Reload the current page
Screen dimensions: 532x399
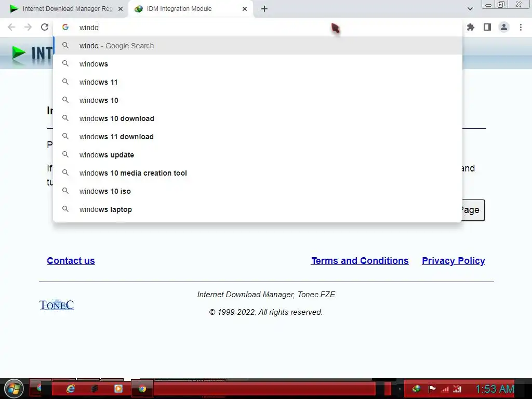[x=45, y=27]
